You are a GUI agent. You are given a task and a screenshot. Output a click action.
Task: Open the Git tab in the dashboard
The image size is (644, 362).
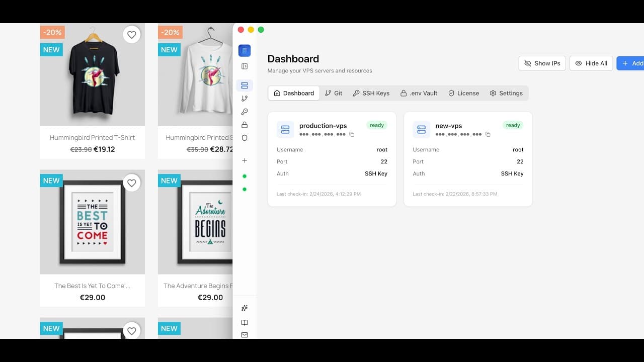point(334,93)
